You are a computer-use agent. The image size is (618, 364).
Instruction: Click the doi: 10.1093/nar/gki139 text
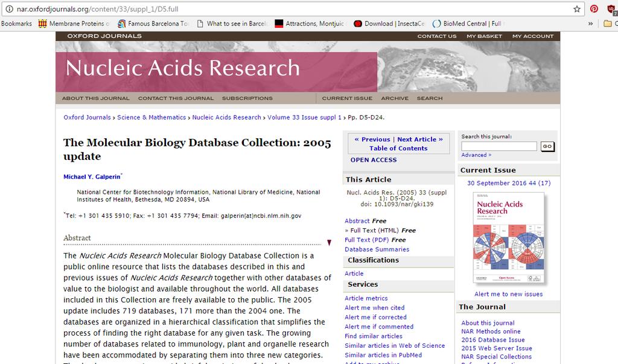[397, 204]
